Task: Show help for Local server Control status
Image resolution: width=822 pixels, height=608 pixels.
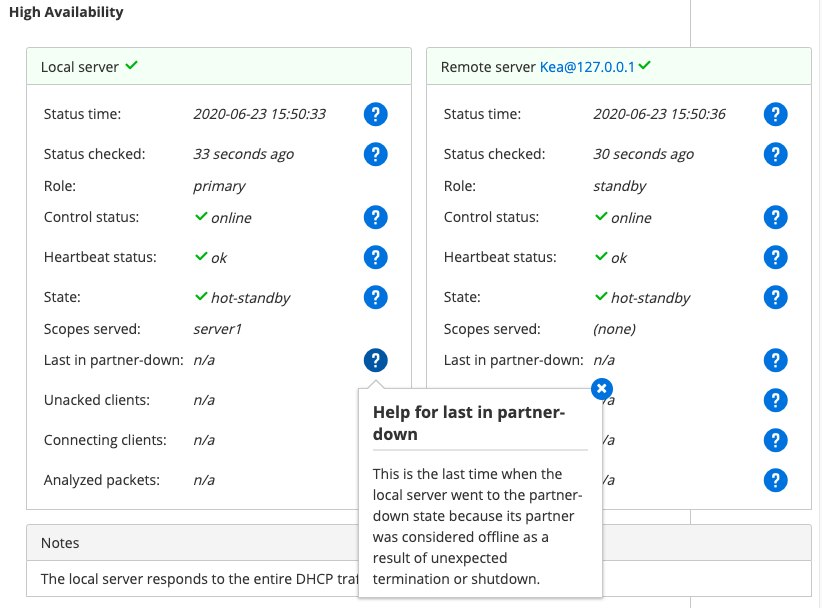Action: 375,218
